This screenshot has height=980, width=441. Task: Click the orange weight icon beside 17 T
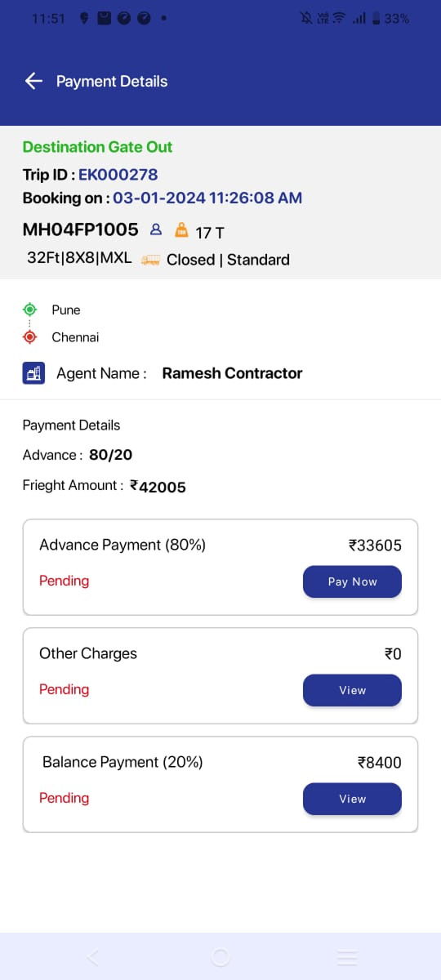click(x=181, y=230)
